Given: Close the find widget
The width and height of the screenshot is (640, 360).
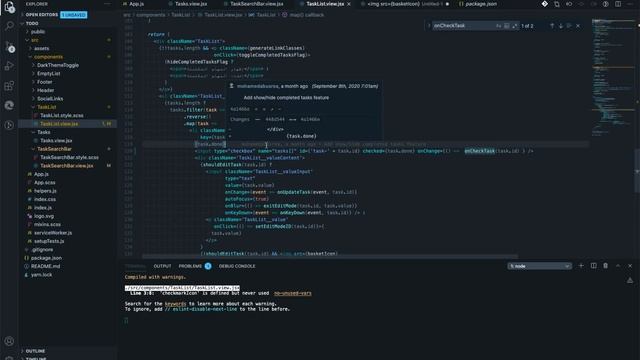Looking at the screenshot, I should tap(578, 26).
